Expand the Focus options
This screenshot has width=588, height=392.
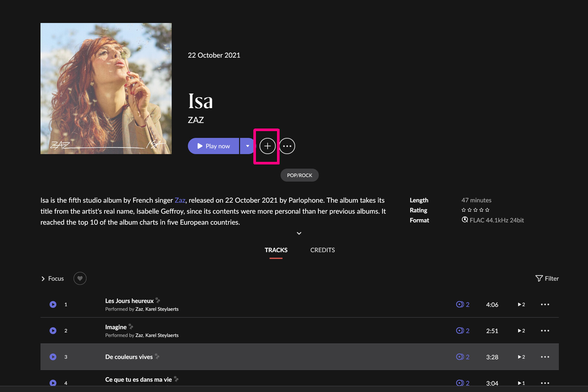click(52, 279)
